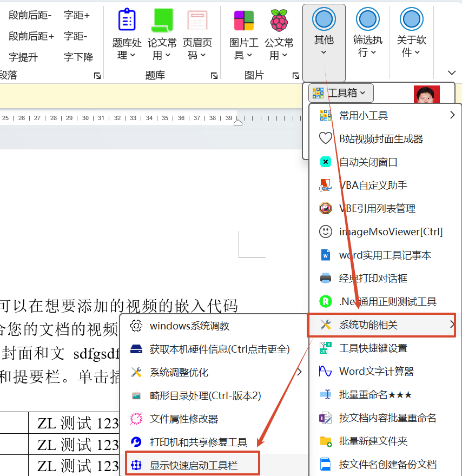Open the 公文常用 raspberry icon
The image size is (462, 476).
279,21
